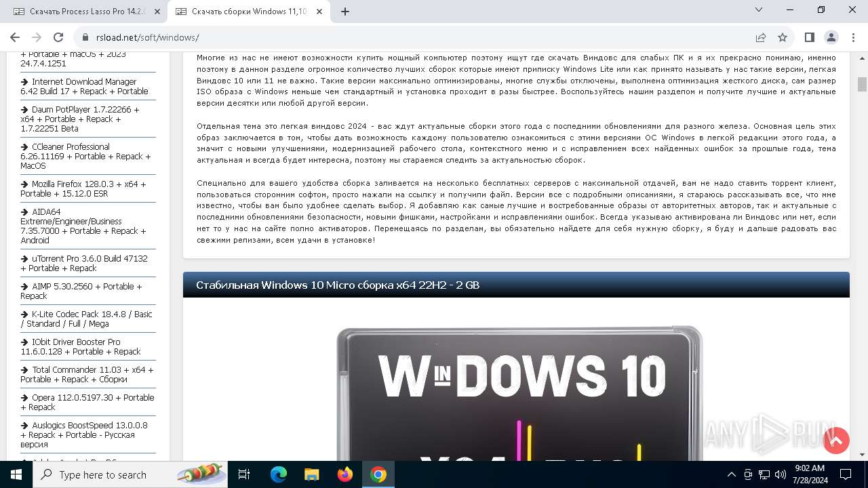The image size is (868, 488).
Task: Go back using the browser back arrow
Action: [x=15, y=37]
